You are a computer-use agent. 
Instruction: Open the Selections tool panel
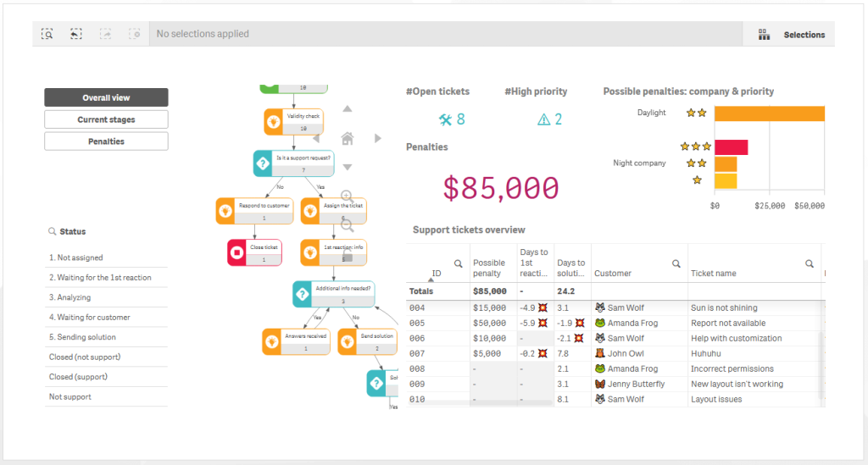point(792,34)
